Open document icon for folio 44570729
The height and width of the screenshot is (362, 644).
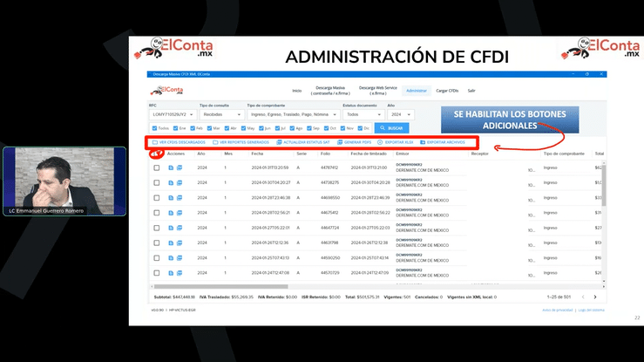[x=171, y=273]
